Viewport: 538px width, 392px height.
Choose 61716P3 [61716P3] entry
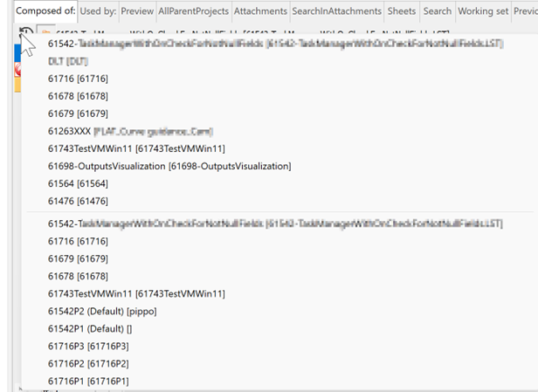(x=88, y=347)
